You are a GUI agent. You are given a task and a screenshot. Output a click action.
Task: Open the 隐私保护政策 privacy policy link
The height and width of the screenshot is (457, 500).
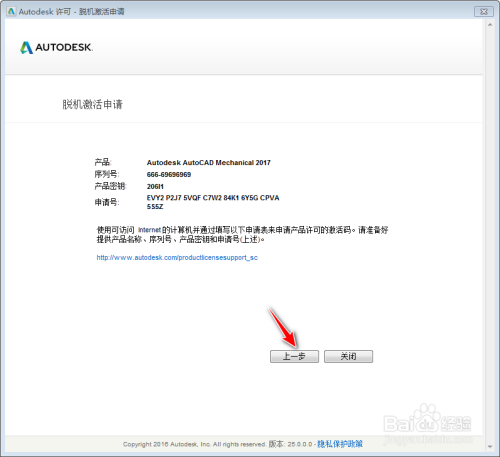(340, 444)
